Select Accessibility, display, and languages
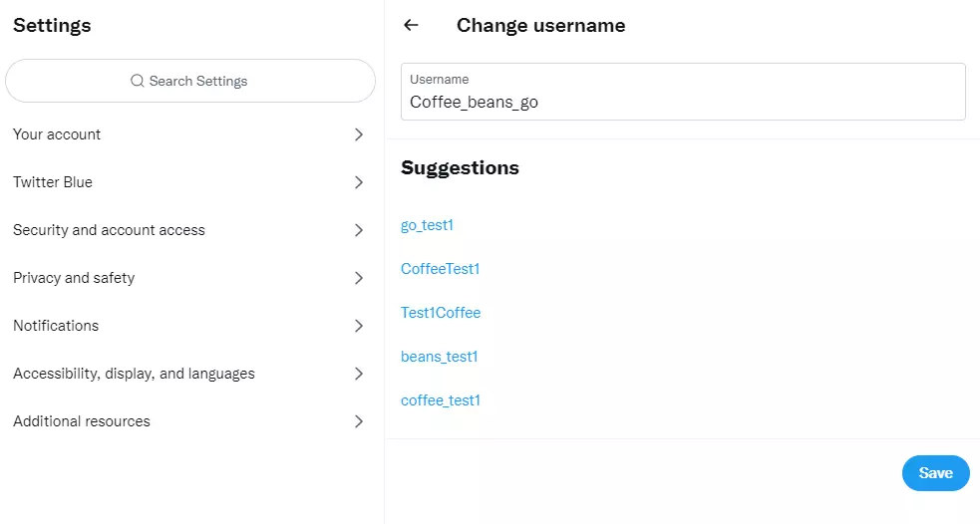Viewport: 980px width, 524px height. point(134,374)
